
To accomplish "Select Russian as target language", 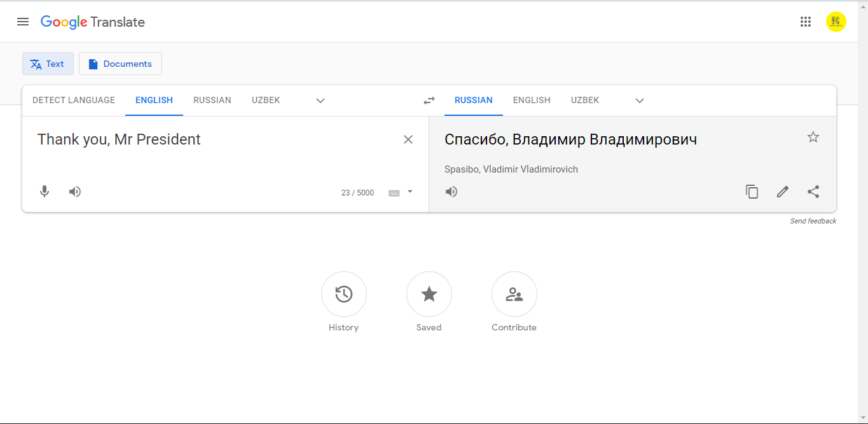I will [x=474, y=101].
